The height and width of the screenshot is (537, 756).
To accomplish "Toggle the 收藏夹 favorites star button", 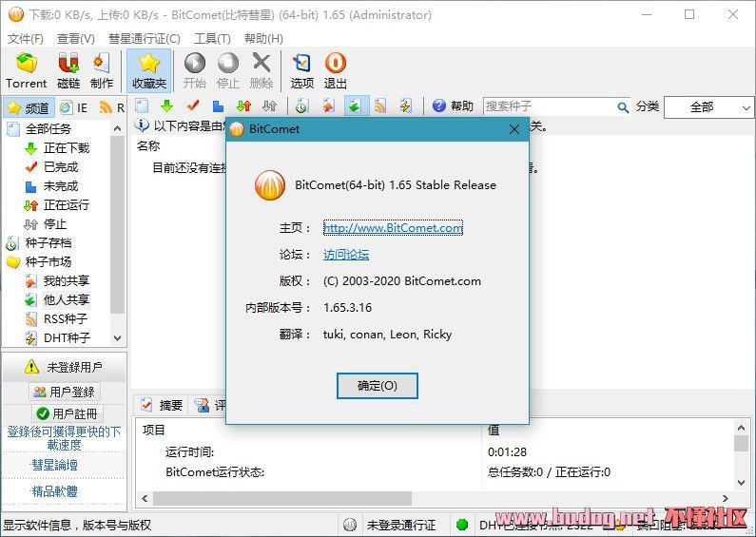I will tap(149, 70).
